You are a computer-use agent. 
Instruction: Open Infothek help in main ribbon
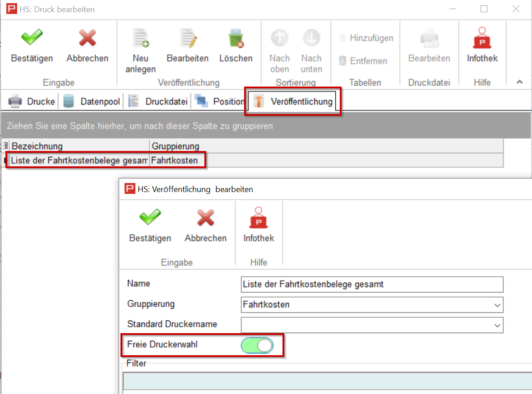pos(482,39)
